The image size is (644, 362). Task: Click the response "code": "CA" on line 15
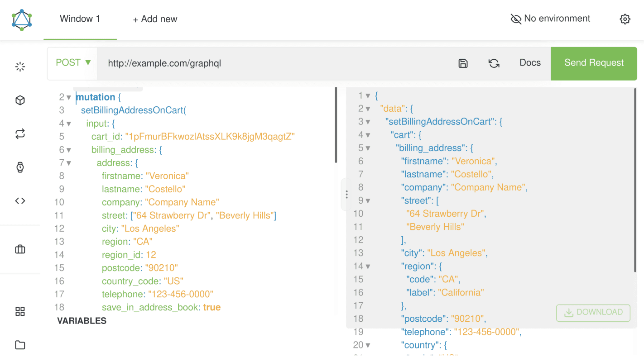point(433,279)
